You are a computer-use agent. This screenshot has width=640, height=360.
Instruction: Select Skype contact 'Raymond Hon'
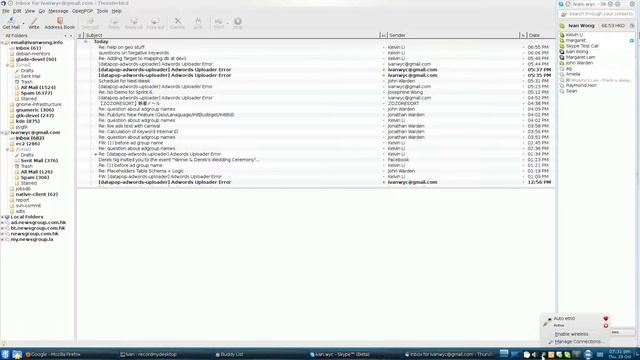coord(581,85)
